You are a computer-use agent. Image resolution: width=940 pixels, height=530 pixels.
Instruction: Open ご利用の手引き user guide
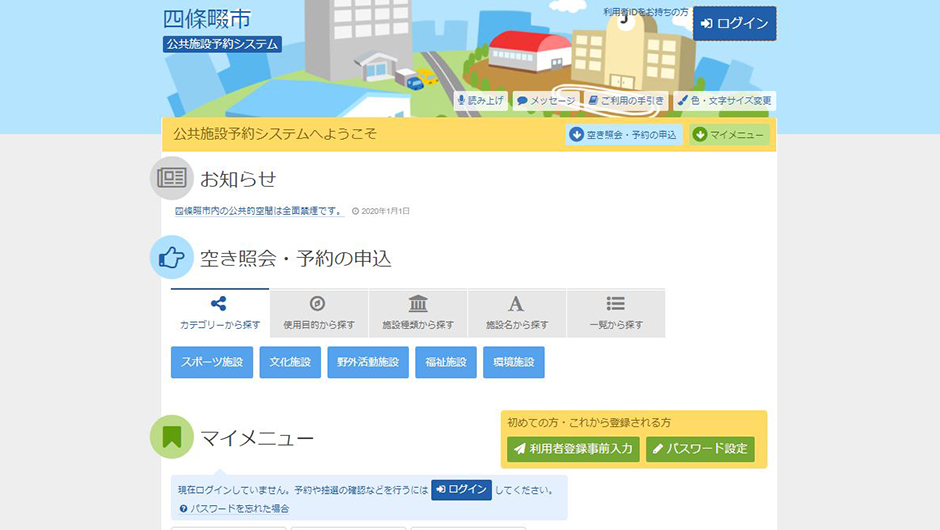(x=626, y=101)
